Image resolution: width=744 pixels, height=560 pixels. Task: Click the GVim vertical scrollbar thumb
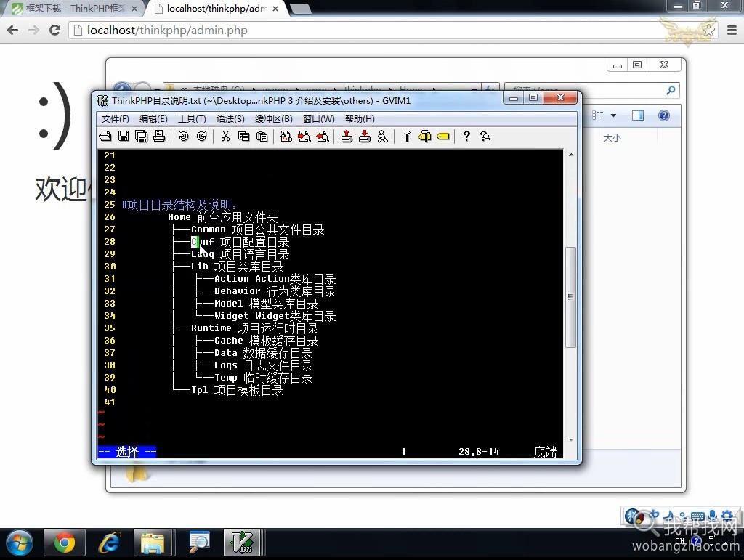coord(571,297)
